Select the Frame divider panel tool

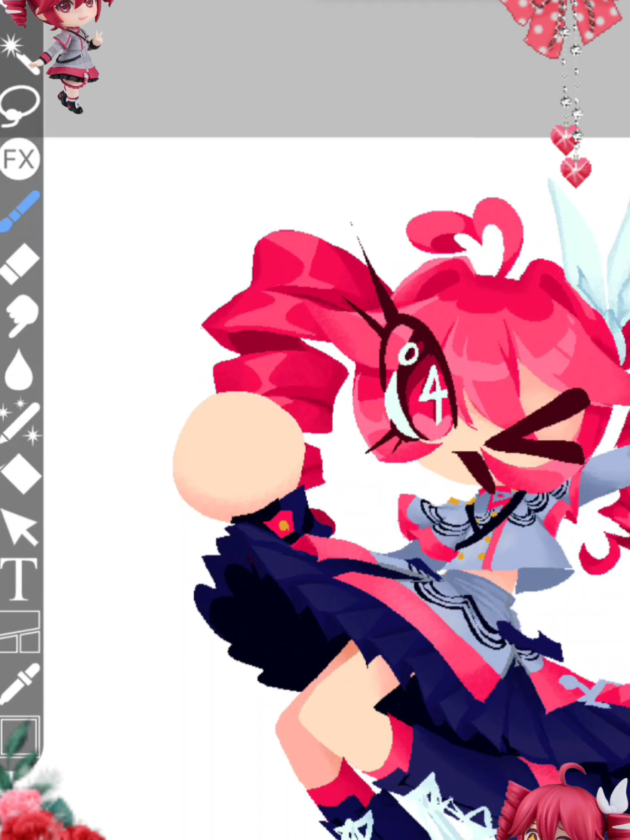pyautogui.click(x=20, y=632)
